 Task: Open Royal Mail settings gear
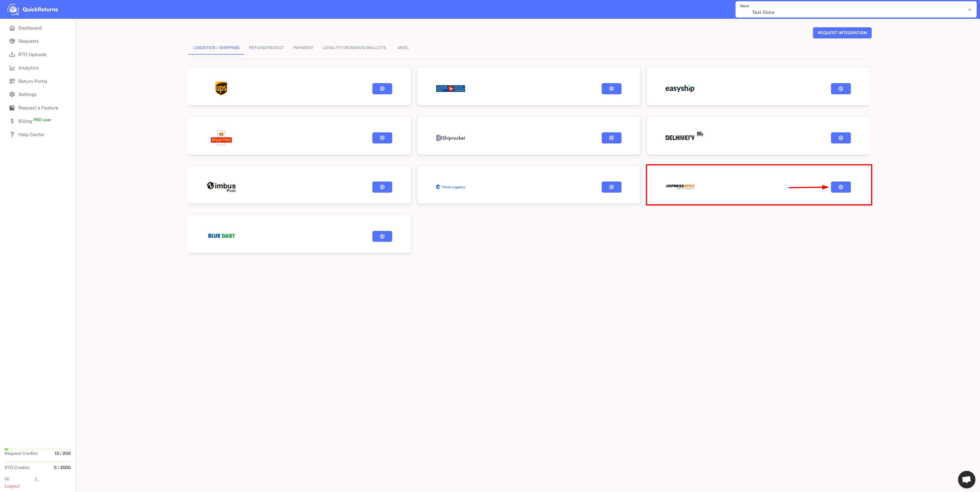click(382, 138)
